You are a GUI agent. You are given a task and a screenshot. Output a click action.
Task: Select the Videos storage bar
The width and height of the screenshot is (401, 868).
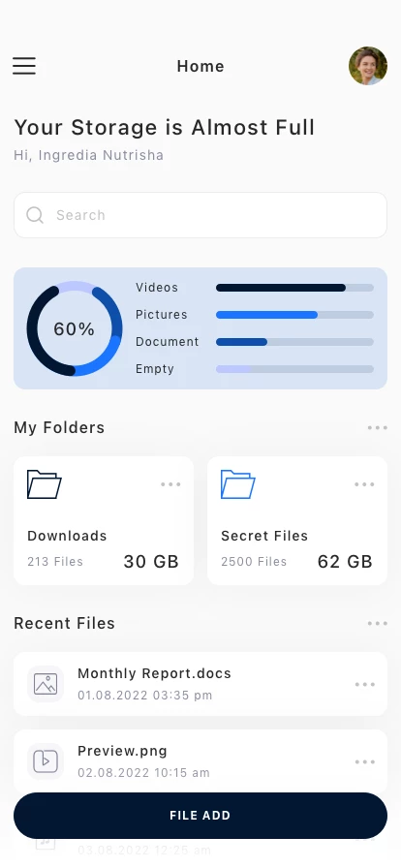point(294,288)
